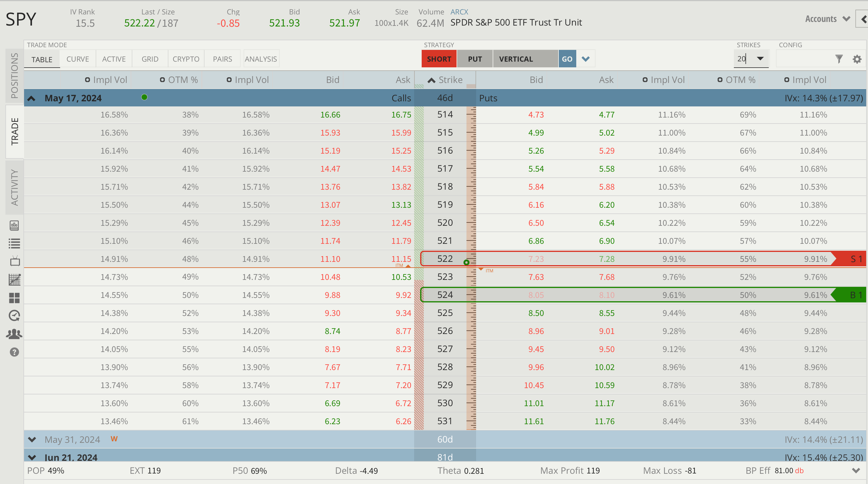Open the STRIKES count dropdown arrow
Screen dimensions: 868x484
[x=760, y=59]
